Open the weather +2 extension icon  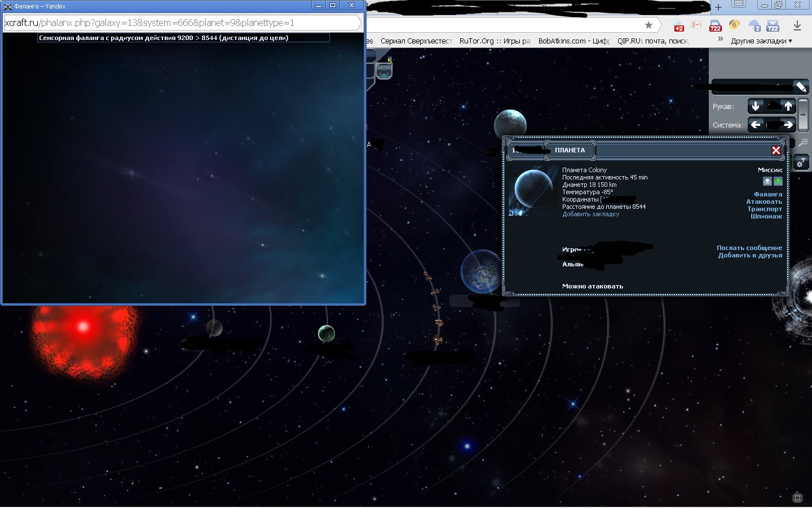click(679, 26)
